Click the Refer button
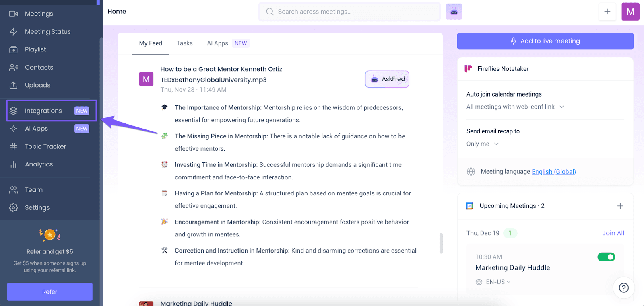Viewport: 644px width, 306px height. point(50,292)
